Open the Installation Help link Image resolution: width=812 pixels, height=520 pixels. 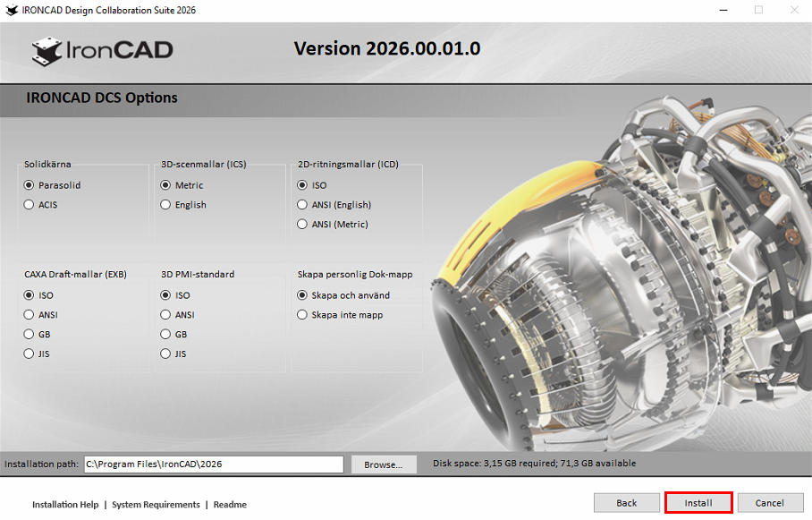click(65, 505)
